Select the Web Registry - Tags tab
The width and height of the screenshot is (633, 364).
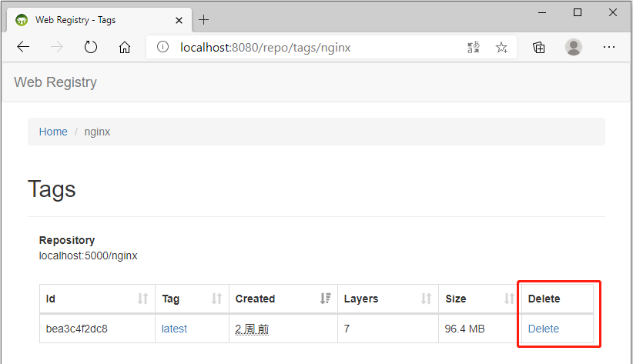click(x=99, y=20)
